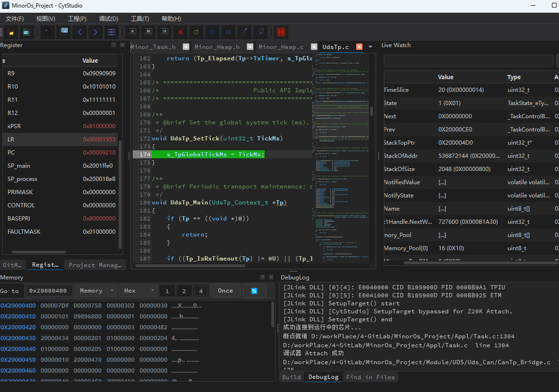Click the Once button in Memory panel
559x392 pixels.
pyautogui.click(x=225, y=291)
